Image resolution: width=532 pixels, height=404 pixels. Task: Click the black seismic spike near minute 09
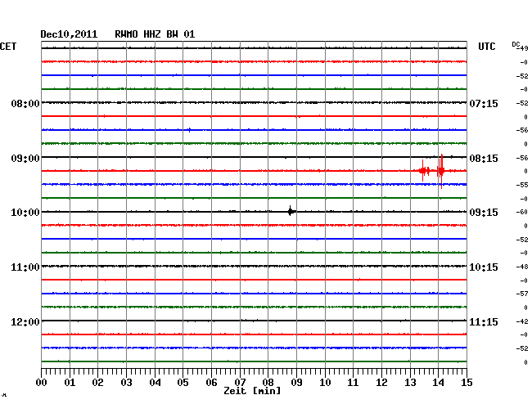[x=291, y=211]
